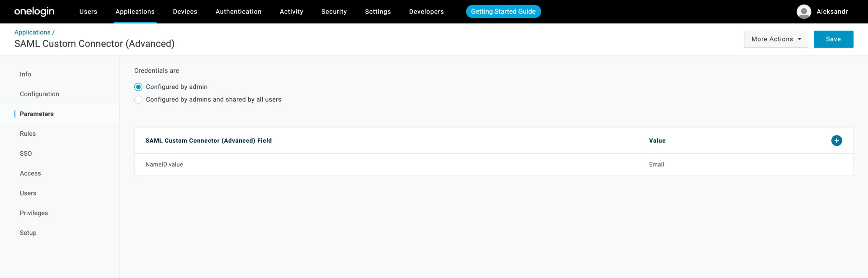Switch to the Privileges sidebar tab

[x=34, y=213]
